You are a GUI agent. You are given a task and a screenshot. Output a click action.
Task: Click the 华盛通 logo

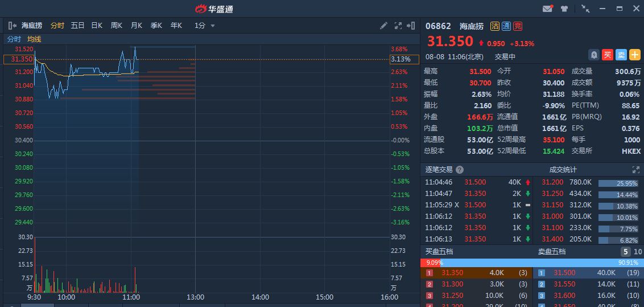coord(214,9)
